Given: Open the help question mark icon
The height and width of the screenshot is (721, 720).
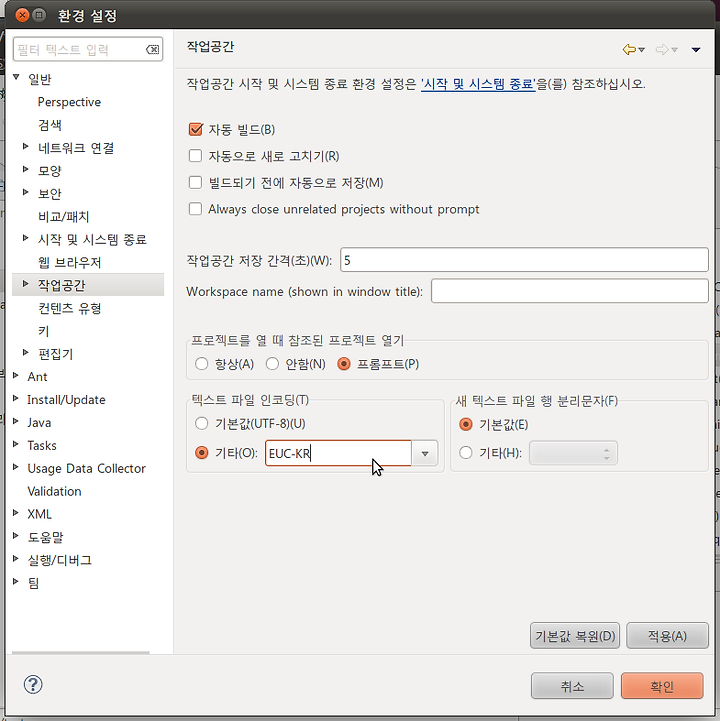Looking at the screenshot, I should click(33, 685).
